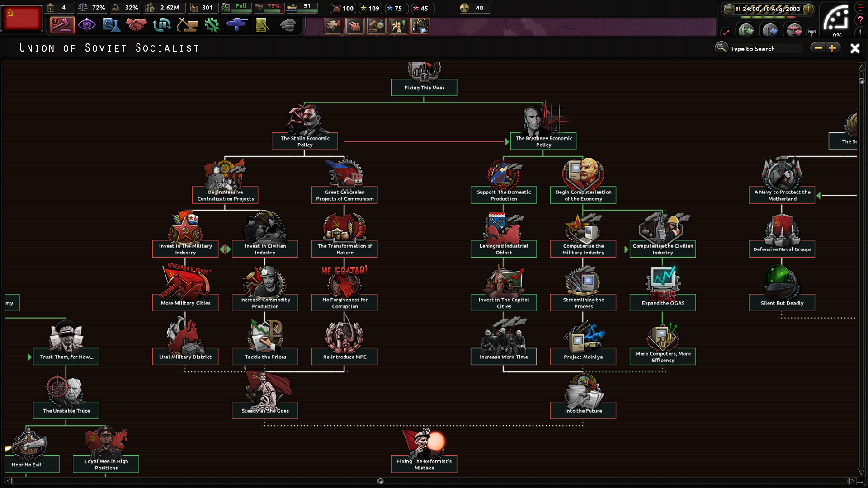Open the Trade crates icon
868x488 pixels.
pyautogui.click(x=161, y=25)
